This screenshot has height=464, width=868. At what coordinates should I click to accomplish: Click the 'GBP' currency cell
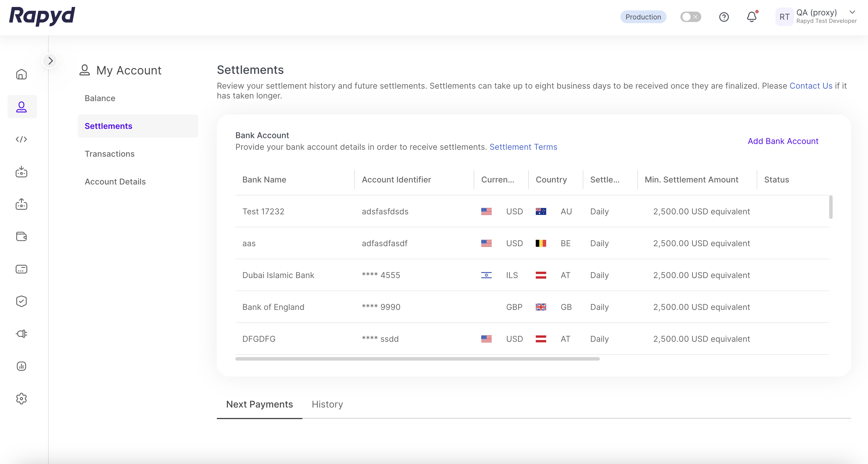(514, 307)
